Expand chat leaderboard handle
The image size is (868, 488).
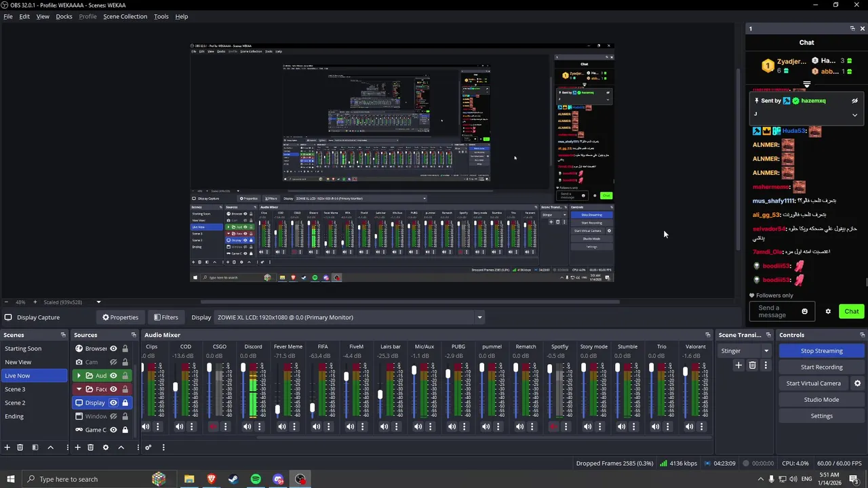[x=807, y=85]
